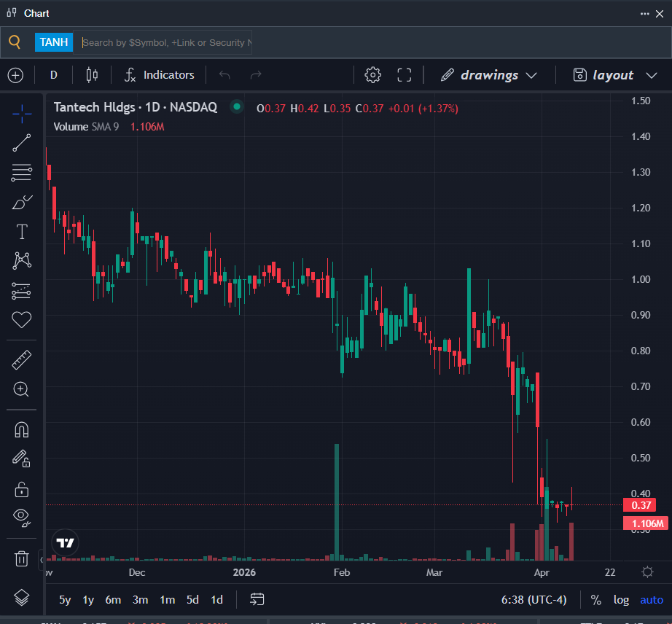The height and width of the screenshot is (624, 672).
Task: Select the trend line drawing tool
Action: click(22, 143)
